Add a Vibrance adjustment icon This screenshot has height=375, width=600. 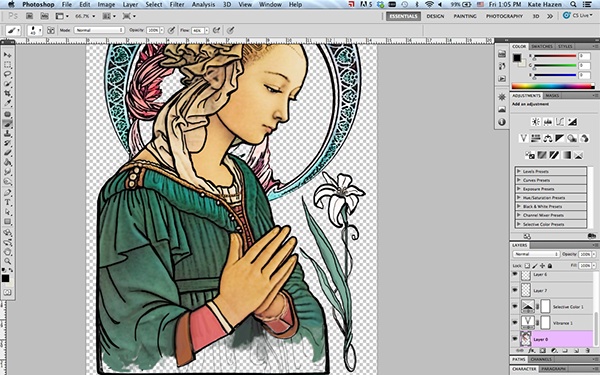(x=523, y=138)
